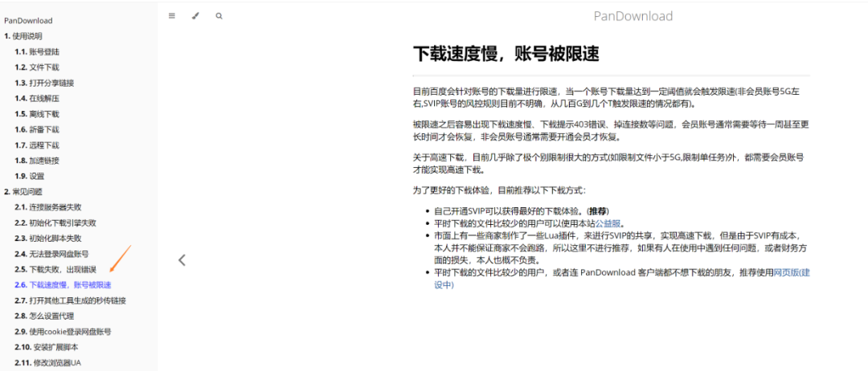Open section 1.3. 打开分享链接
Screen dimensions: 868x371
pyautogui.click(x=44, y=83)
